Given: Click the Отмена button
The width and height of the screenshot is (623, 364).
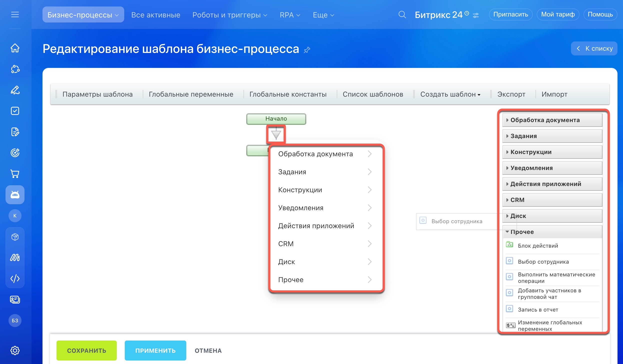Looking at the screenshot, I should pos(208,351).
